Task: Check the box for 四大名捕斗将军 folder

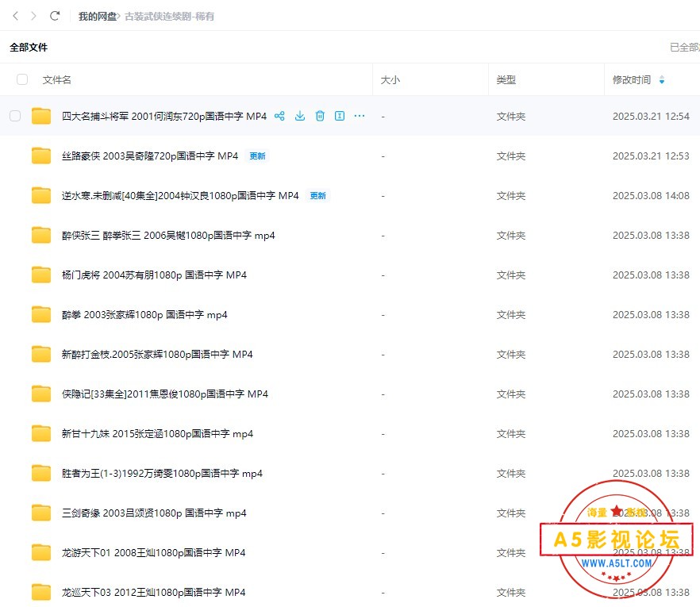Action: pyautogui.click(x=15, y=116)
